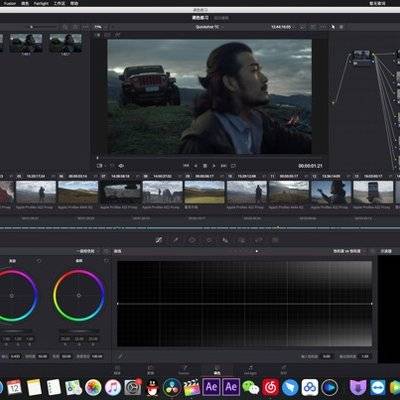
Task: Click the 示波器 scopes button
Action: pos(386,251)
